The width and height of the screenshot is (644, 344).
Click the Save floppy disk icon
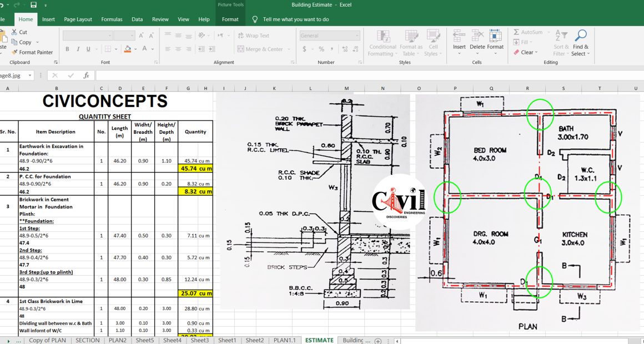pyautogui.click(x=34, y=5)
